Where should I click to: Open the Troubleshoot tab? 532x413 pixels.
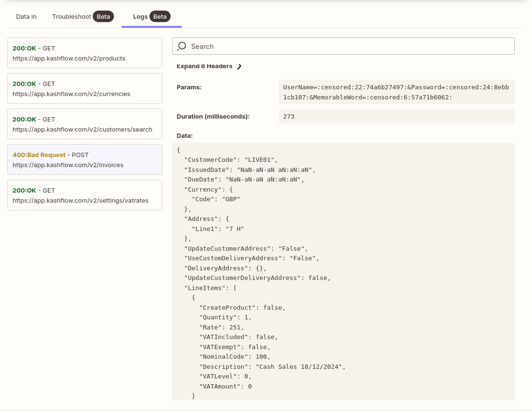(83, 17)
